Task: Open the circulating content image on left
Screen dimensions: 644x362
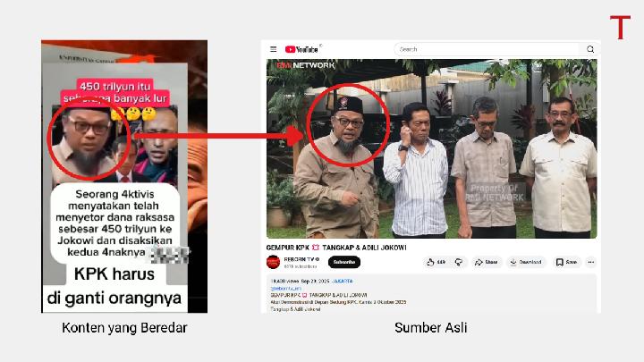Action: 124,176
